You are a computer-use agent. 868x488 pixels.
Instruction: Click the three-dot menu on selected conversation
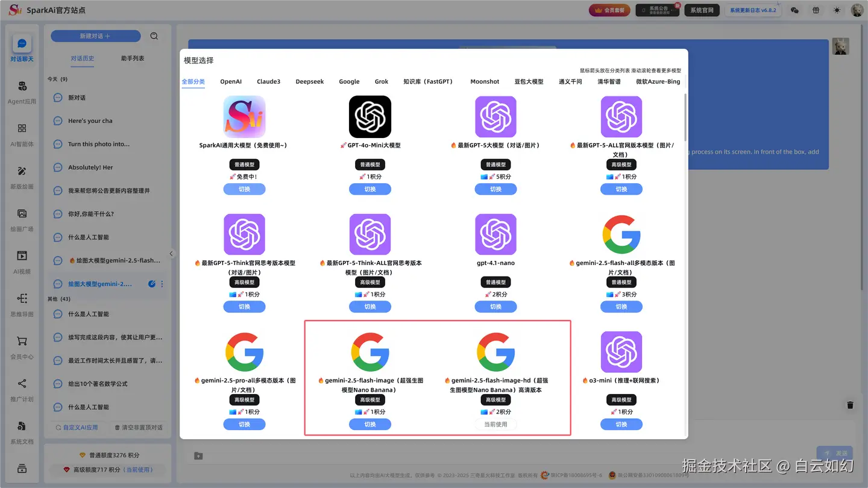162,284
